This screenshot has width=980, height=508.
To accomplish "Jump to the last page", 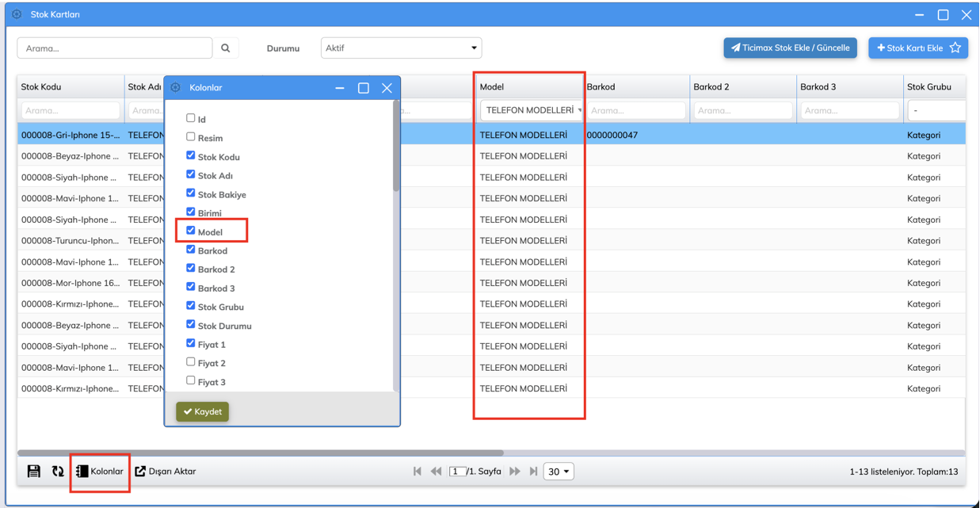I will 533,472.
